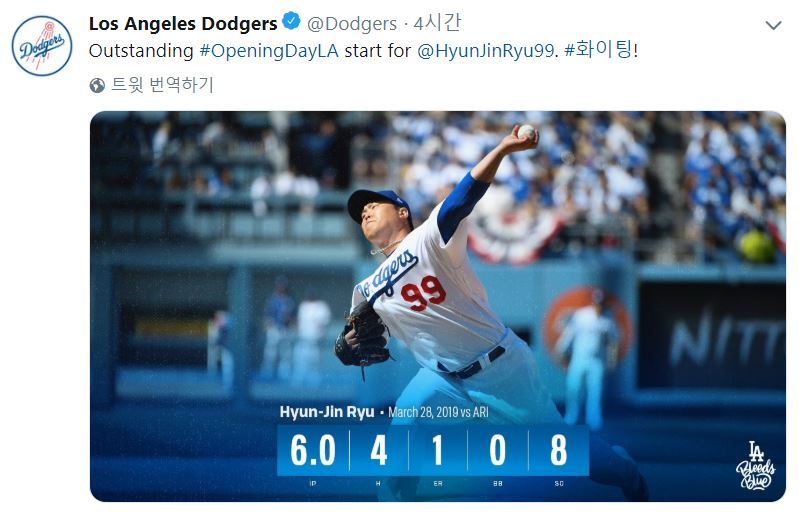Image resolution: width=799 pixels, height=519 pixels.
Task: Click the Hyun-Jin Ryu name caption
Action: tap(327, 412)
